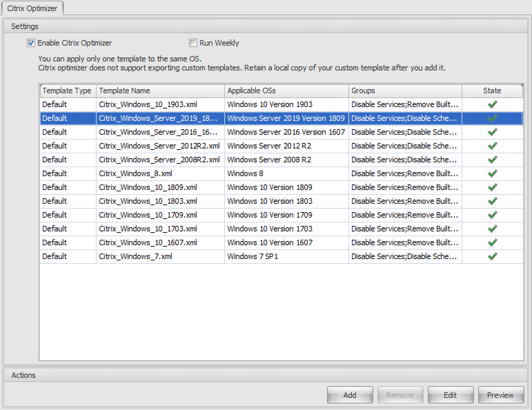Select the Citrix_Windows_10_1607.xml template row
532x410 pixels.
(x=148, y=242)
